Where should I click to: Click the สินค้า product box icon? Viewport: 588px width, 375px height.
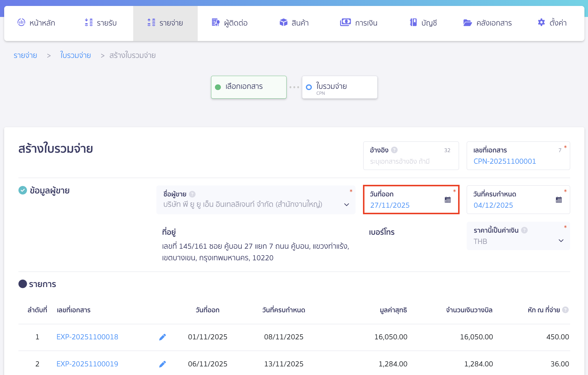coord(283,22)
